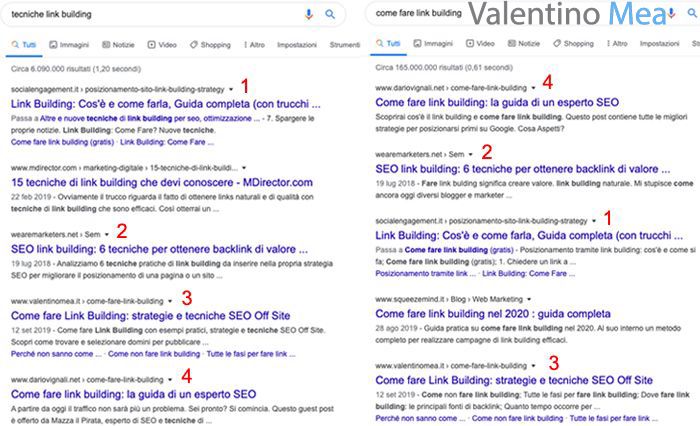
Task: Open 'Come fare link building nel 2020 : guida completa'
Action: tap(493, 313)
